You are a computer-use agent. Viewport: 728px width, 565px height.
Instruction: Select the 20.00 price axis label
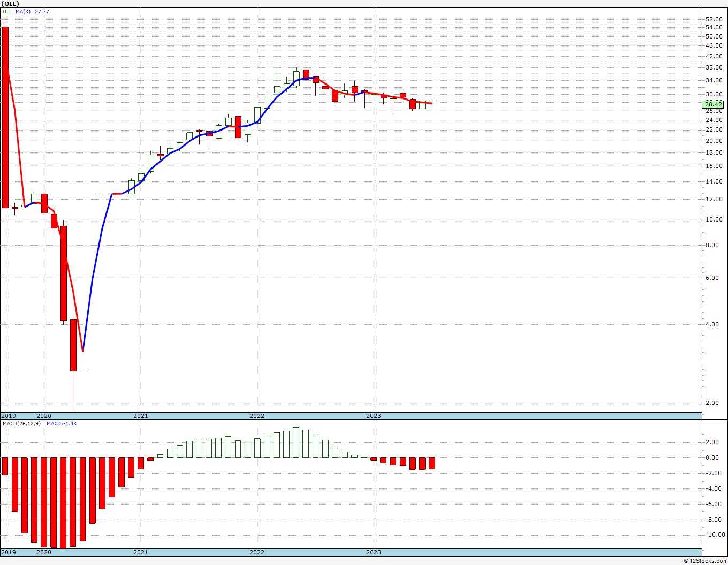coord(714,141)
